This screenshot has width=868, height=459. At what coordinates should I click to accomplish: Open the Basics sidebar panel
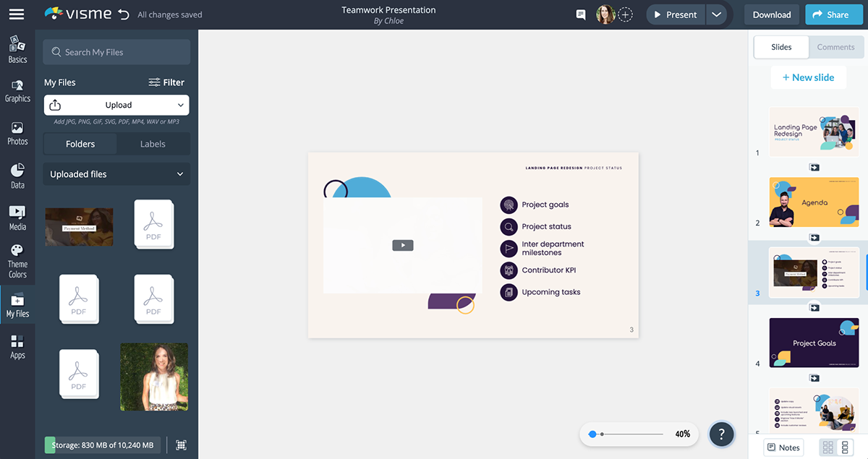click(x=17, y=49)
